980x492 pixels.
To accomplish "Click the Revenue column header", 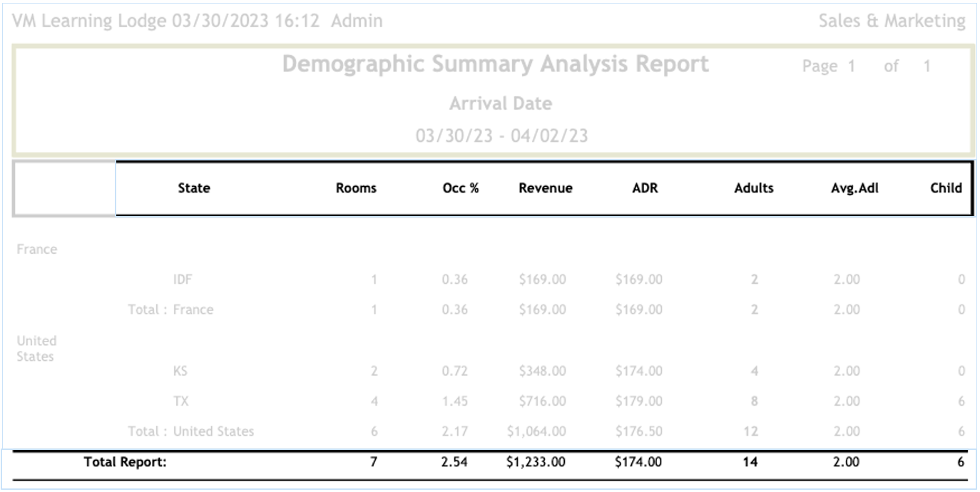I will pyautogui.click(x=545, y=188).
